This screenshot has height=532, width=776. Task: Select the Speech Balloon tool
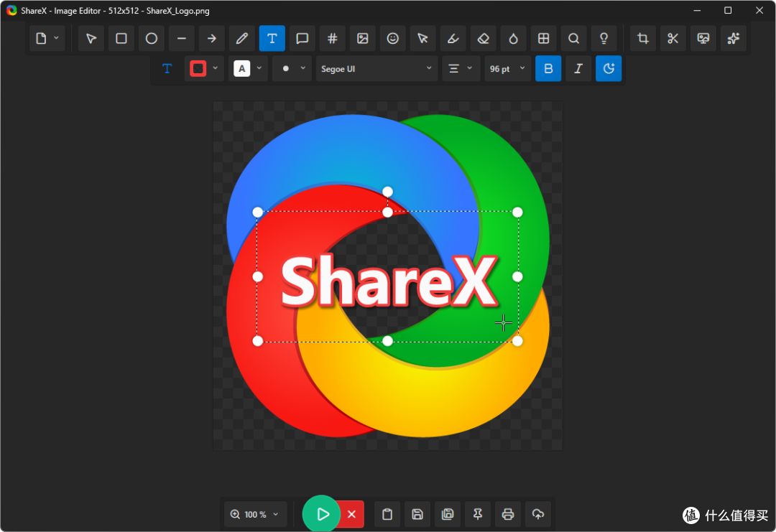click(302, 39)
